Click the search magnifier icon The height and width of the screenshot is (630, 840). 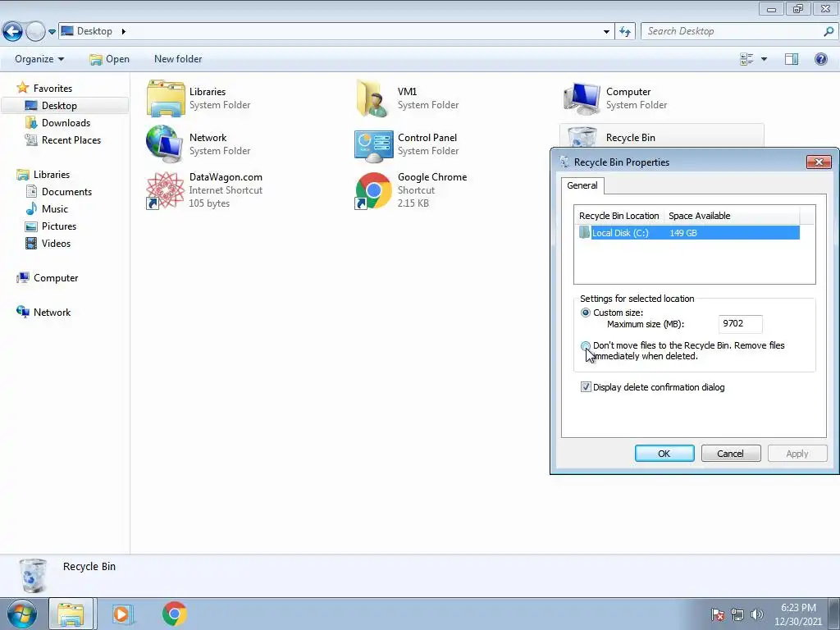coord(829,32)
